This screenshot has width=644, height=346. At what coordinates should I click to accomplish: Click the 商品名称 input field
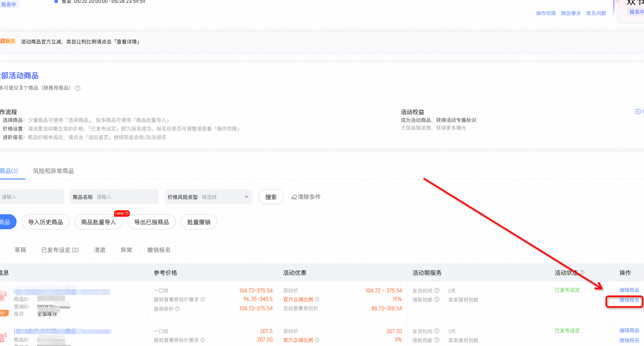114,197
